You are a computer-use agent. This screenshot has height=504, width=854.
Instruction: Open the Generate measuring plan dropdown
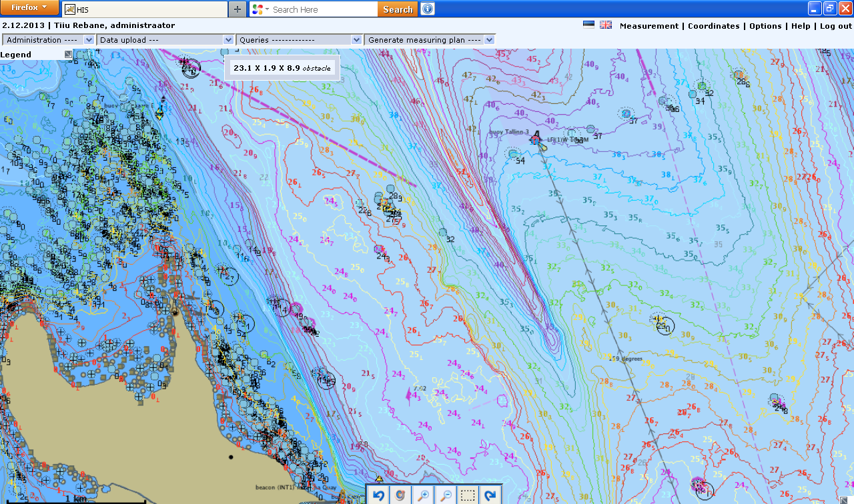coord(429,40)
